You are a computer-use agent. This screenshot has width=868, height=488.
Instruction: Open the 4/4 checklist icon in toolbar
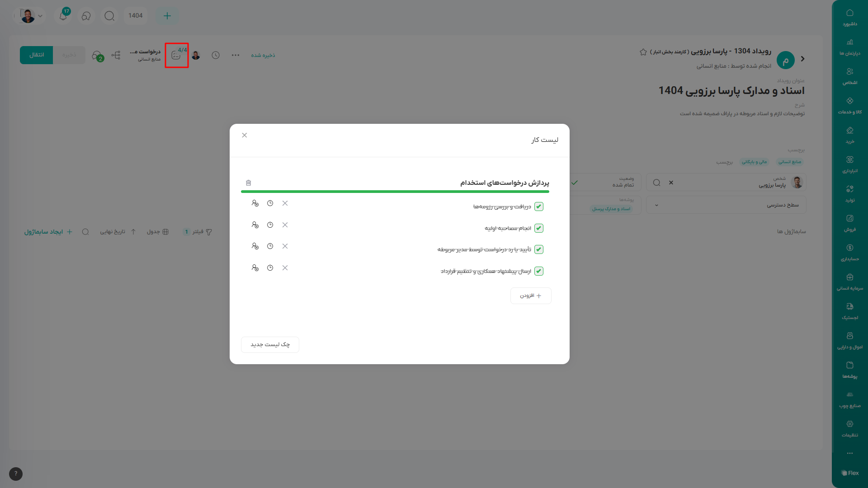click(x=176, y=55)
